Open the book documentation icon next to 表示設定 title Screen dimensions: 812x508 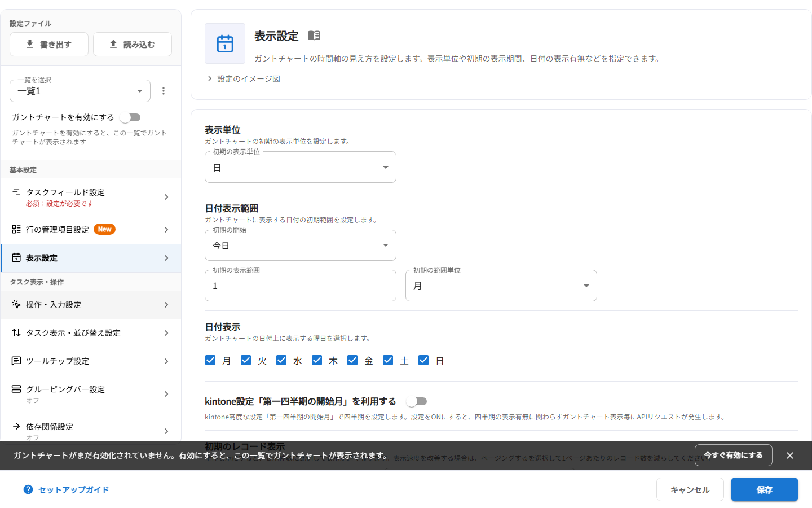pos(314,36)
